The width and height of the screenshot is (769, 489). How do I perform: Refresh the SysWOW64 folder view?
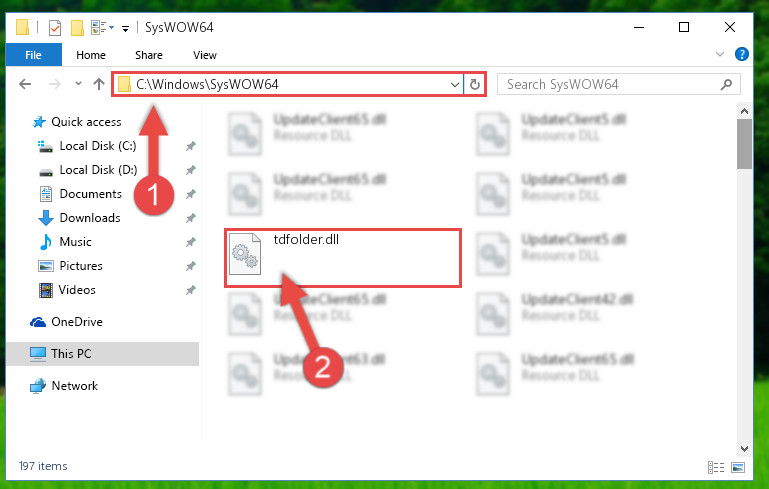click(x=475, y=84)
